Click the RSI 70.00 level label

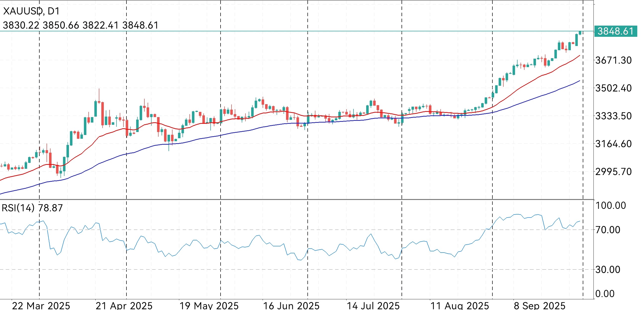coord(607,230)
